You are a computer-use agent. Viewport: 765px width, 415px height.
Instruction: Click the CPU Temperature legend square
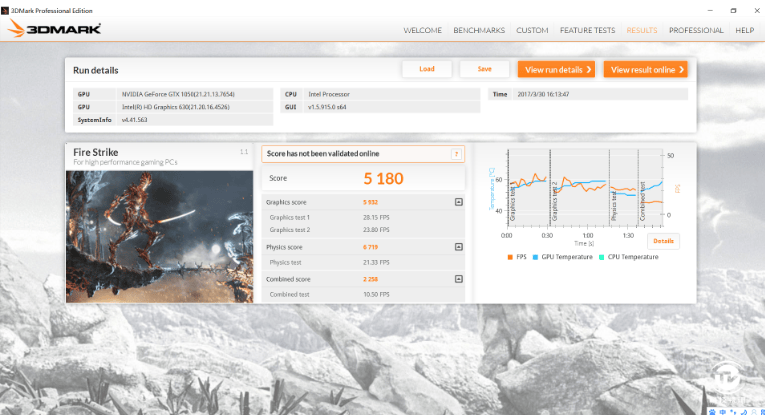pyautogui.click(x=602, y=257)
